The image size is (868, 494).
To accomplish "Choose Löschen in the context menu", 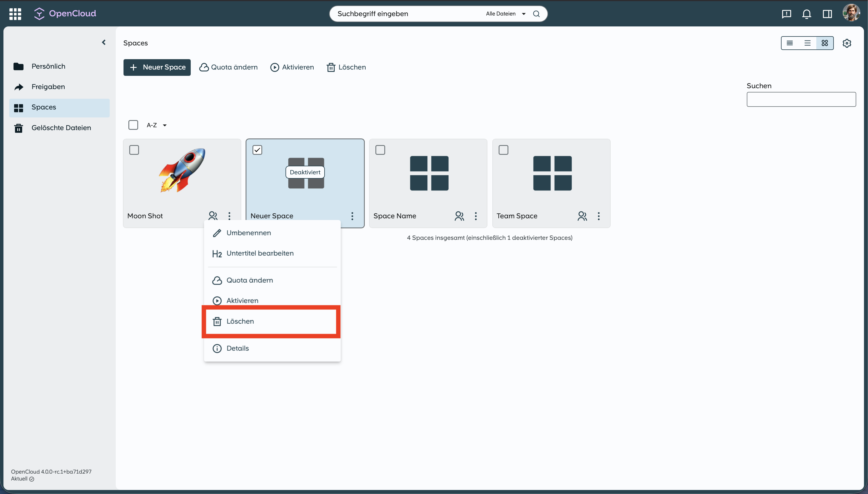I will point(240,321).
